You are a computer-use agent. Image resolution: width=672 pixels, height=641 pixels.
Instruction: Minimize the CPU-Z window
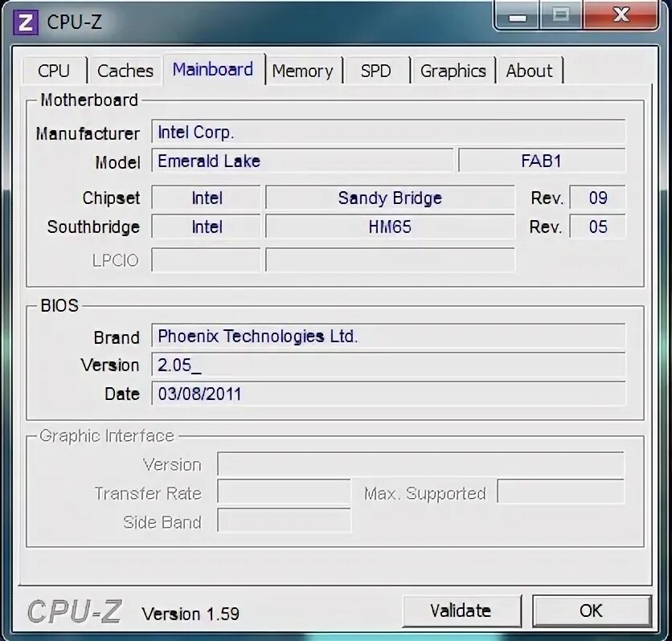[517, 16]
